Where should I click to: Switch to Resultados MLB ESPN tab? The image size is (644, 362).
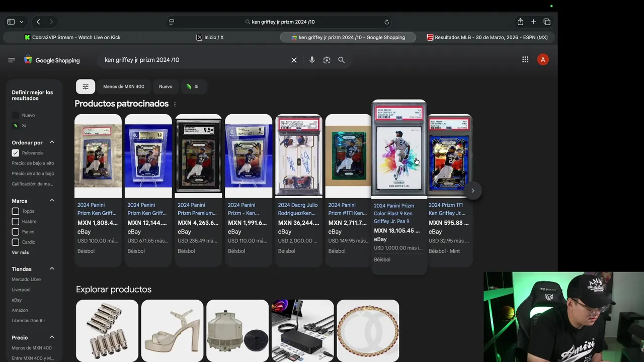[x=487, y=37]
